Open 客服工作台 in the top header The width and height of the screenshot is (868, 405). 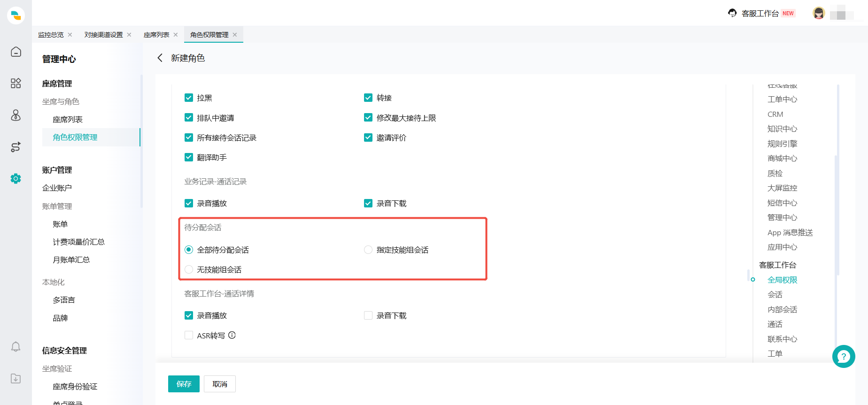click(759, 13)
